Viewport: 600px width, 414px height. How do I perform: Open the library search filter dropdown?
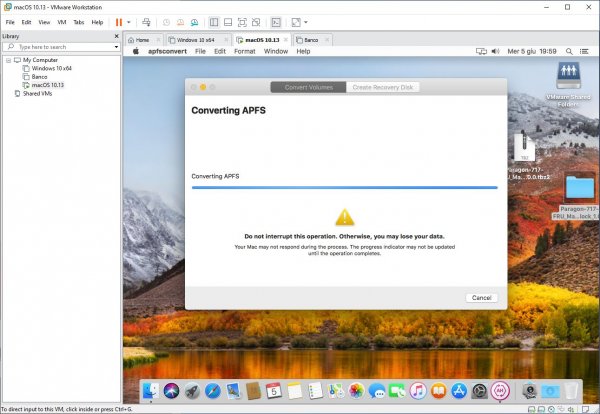[116, 47]
